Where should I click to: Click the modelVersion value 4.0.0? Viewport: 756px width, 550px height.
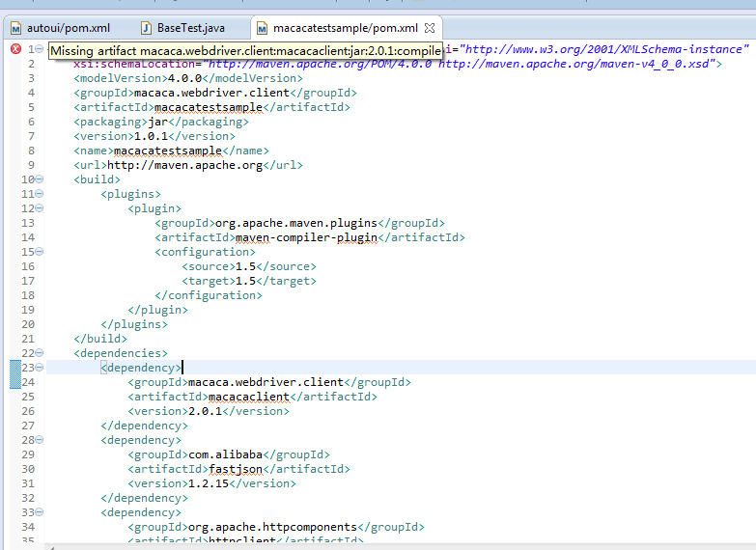(x=184, y=78)
